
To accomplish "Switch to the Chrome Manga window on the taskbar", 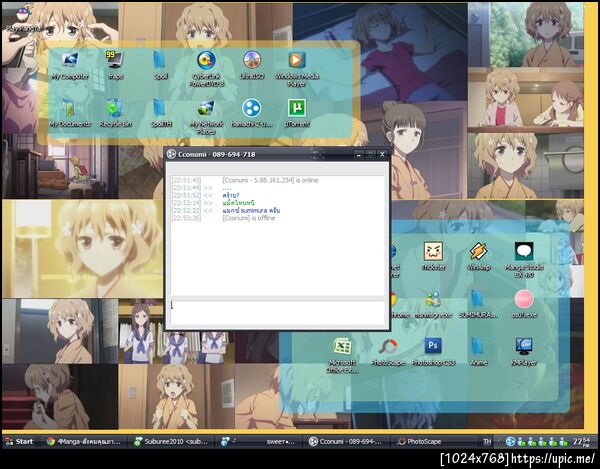I will [x=83, y=441].
